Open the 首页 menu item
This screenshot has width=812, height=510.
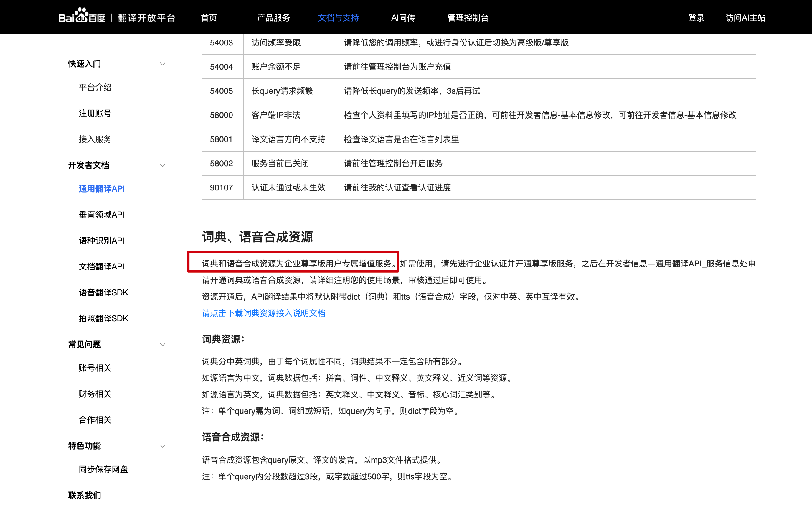[208, 17]
